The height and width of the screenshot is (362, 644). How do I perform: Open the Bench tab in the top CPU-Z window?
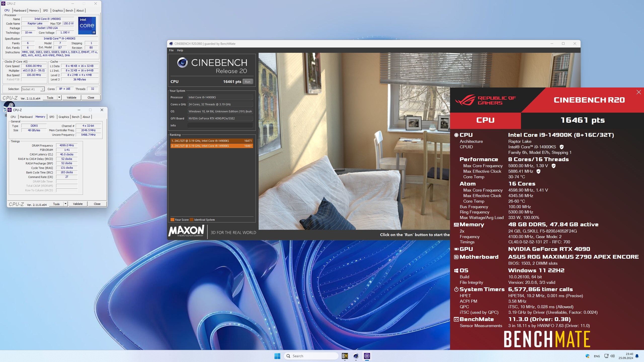pyautogui.click(x=69, y=11)
